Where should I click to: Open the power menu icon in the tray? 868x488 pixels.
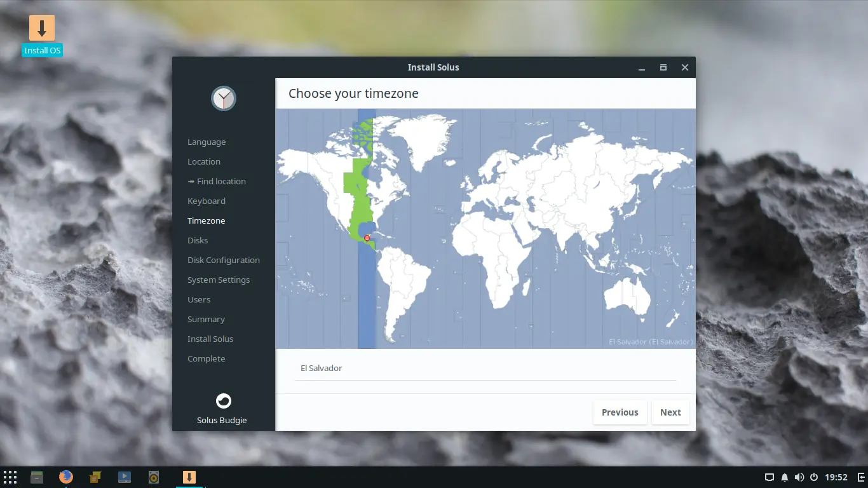814,477
